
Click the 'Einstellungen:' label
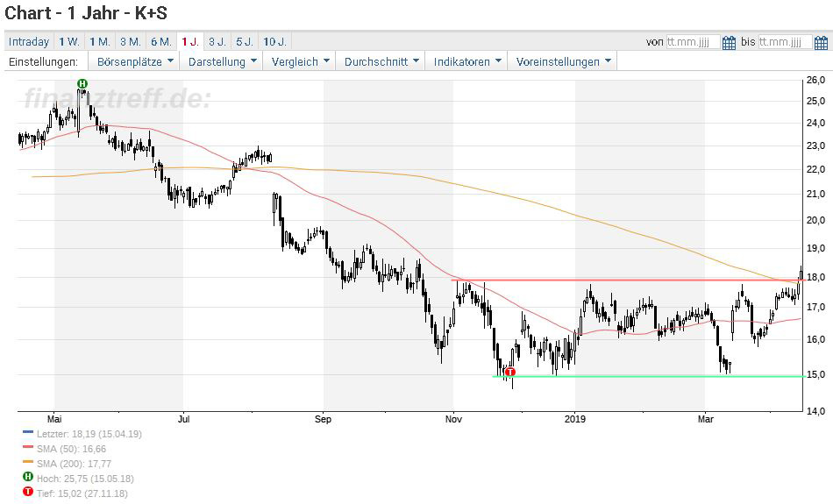click(44, 61)
